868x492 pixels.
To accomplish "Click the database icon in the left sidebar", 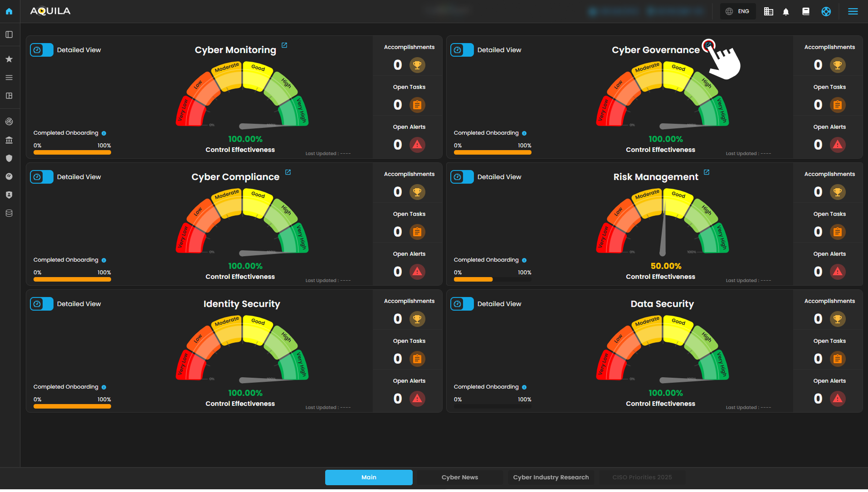I will coord(9,213).
